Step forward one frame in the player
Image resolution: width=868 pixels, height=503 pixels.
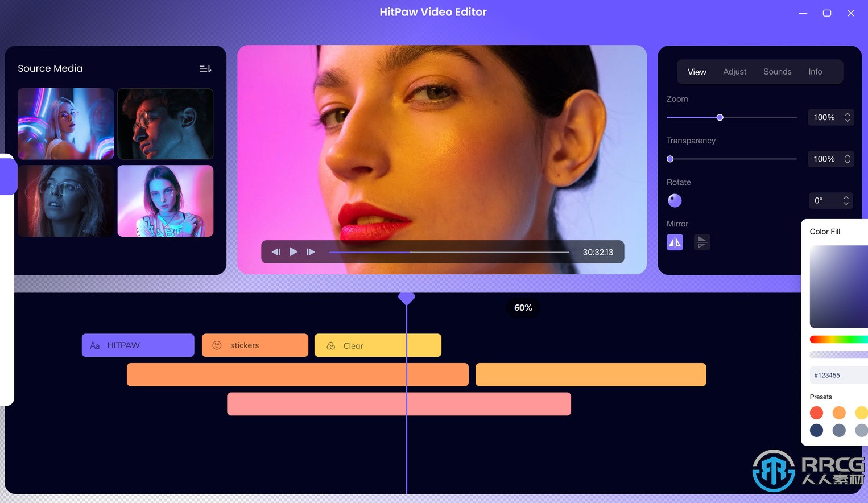pyautogui.click(x=311, y=252)
